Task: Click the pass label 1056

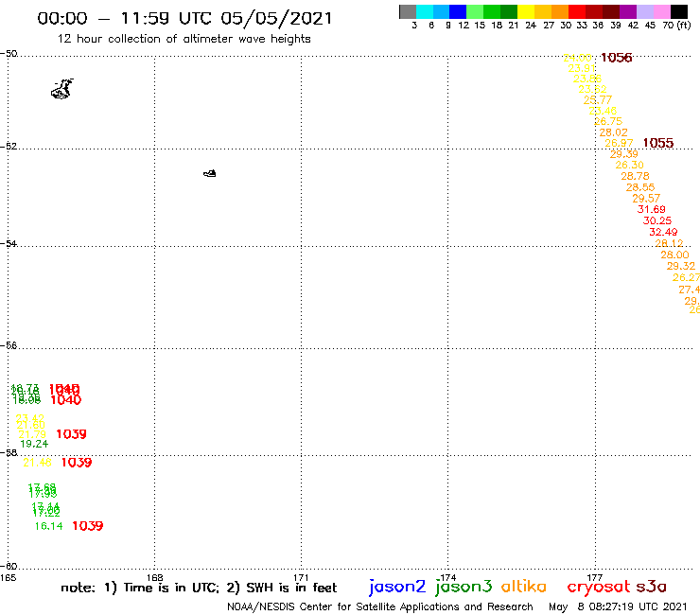Action: click(616, 58)
